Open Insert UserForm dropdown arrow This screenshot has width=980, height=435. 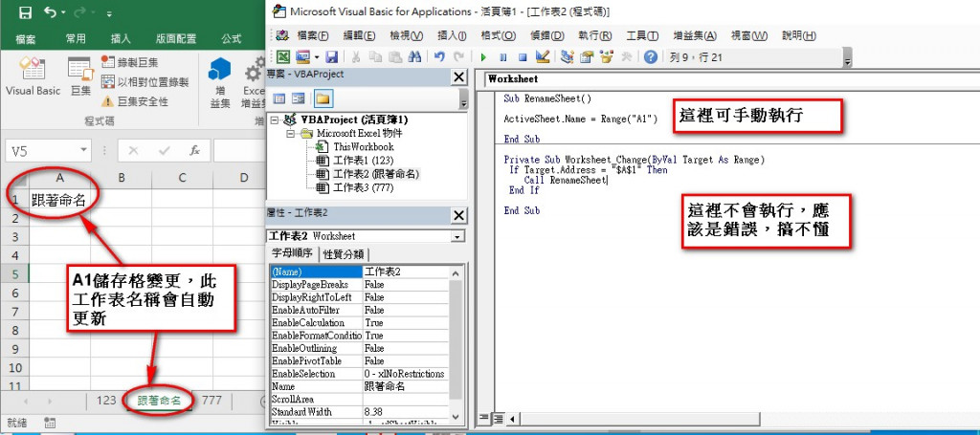tap(317, 57)
